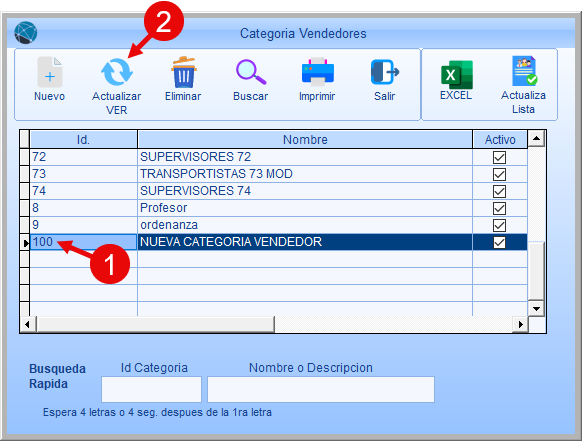
Task: Click the Id. column header
Action: [83, 140]
